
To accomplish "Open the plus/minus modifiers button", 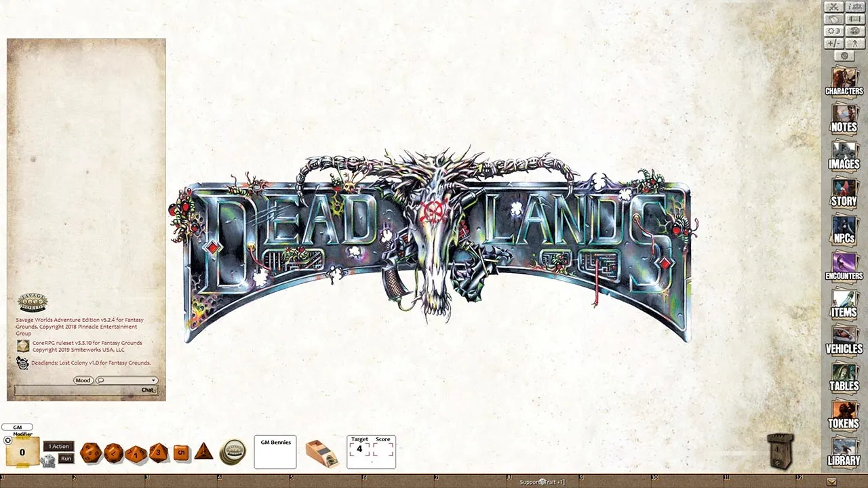I will [x=833, y=43].
